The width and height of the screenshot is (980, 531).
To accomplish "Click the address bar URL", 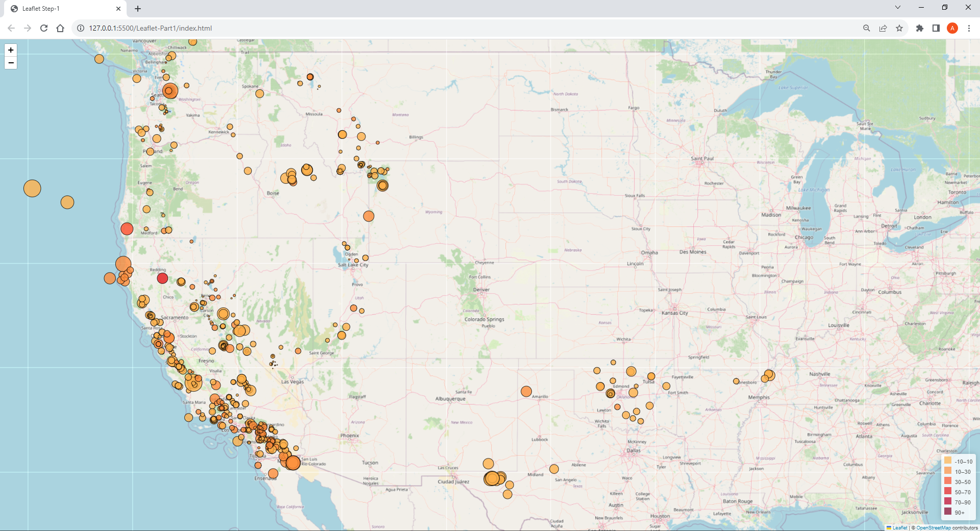I will coord(151,28).
